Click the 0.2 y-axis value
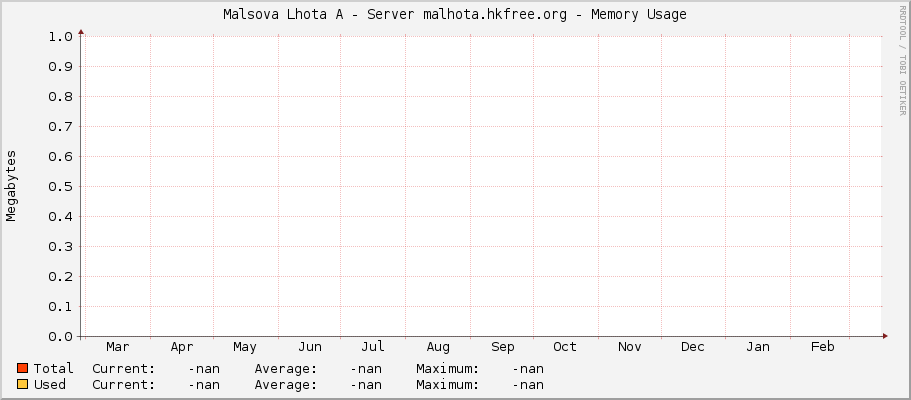Viewport: 911px width, 400px height. pyautogui.click(x=60, y=277)
